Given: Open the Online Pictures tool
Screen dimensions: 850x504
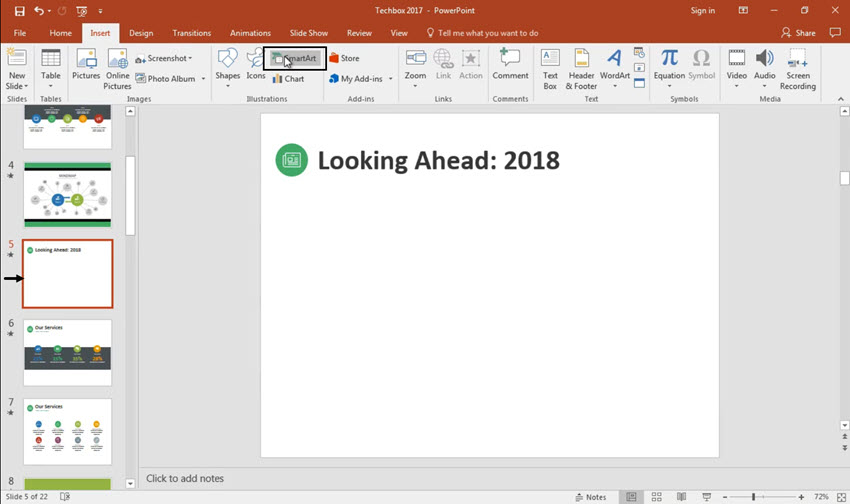Looking at the screenshot, I should (x=117, y=66).
